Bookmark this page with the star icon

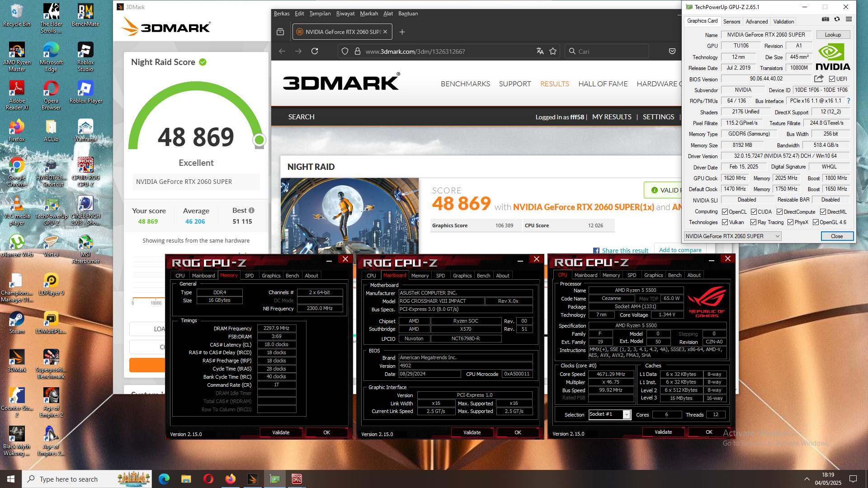[552, 51]
